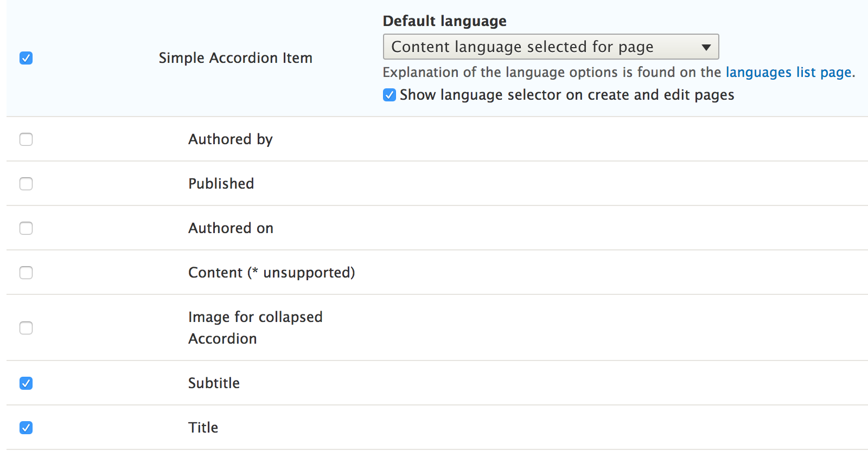The image size is (868, 451).
Task: Click the Subtitle label
Action: pos(214,383)
